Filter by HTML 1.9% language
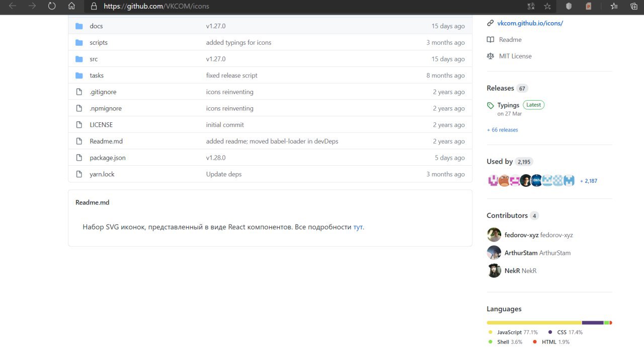Viewport: 644px width, 351px height. coord(551,342)
